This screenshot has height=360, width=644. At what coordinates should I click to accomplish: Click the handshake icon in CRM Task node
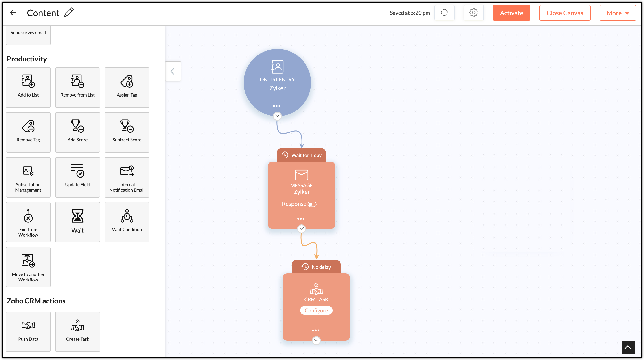pos(316,289)
